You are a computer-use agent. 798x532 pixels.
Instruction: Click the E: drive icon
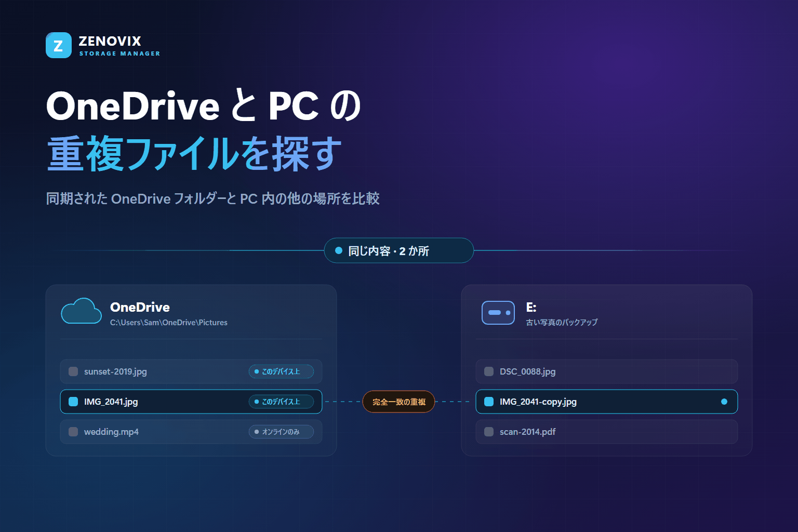coord(498,313)
